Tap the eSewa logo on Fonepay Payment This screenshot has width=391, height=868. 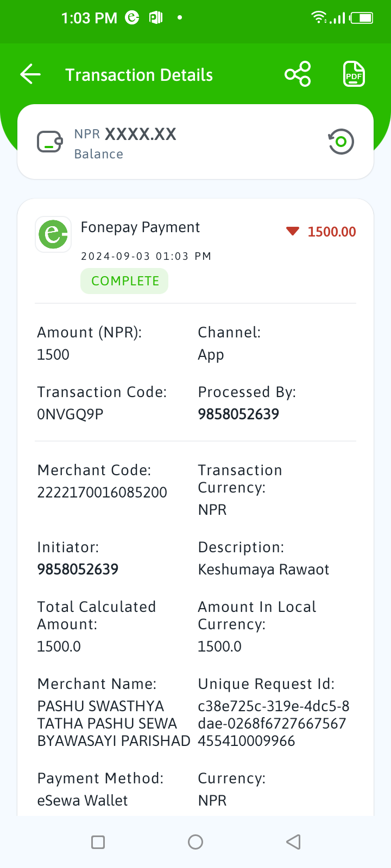(53, 234)
